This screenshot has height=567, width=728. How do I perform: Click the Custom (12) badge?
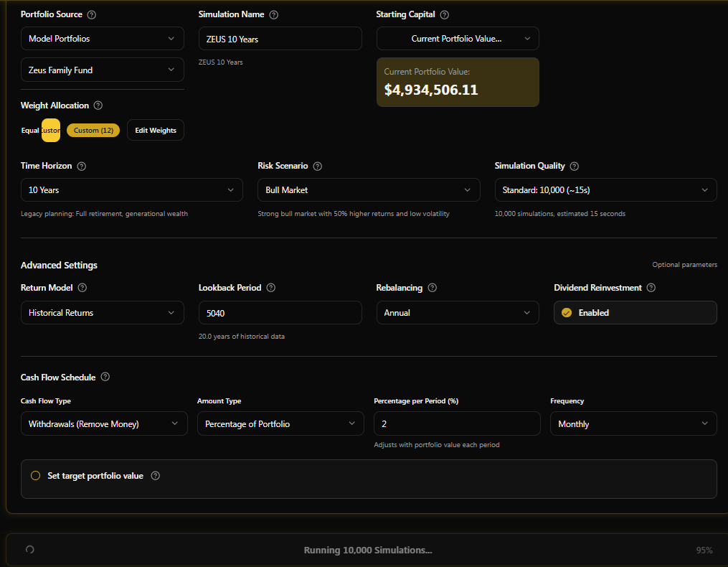click(93, 130)
